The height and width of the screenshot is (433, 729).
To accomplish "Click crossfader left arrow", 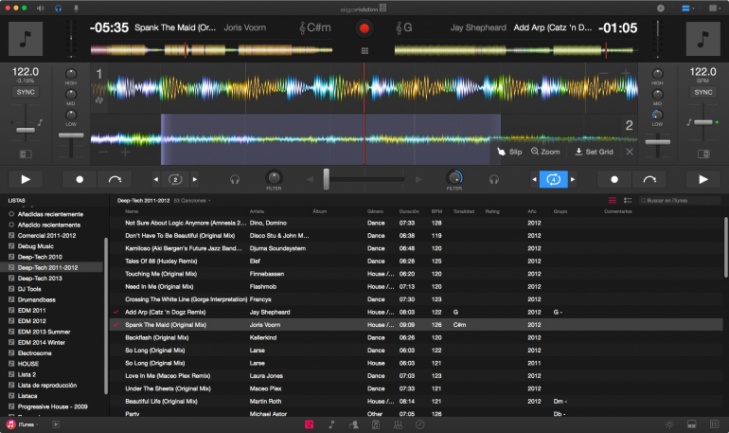I will (310, 180).
